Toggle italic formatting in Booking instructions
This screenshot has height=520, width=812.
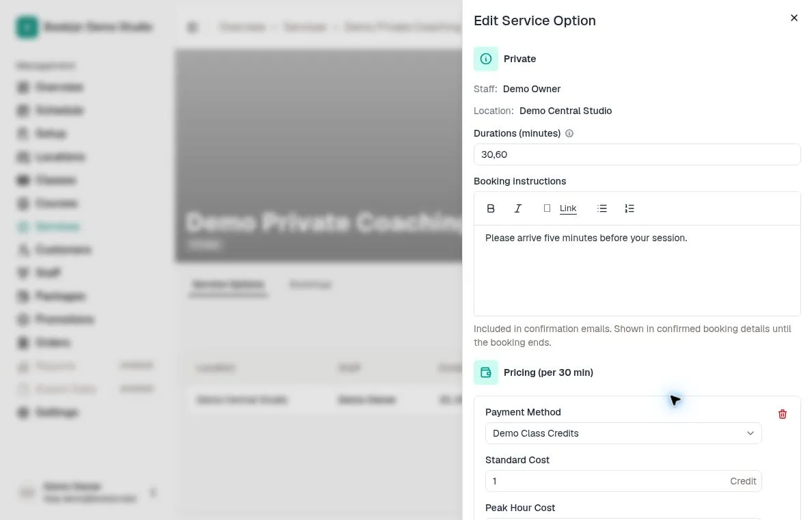pyautogui.click(x=518, y=208)
